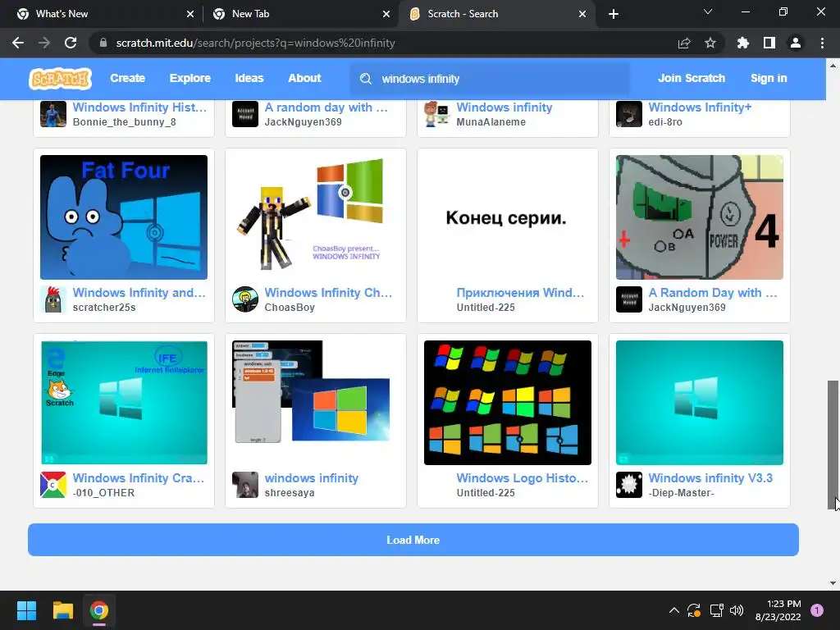Open Fat Four project thumbnail
Screen dimensions: 840x630
coord(124,217)
